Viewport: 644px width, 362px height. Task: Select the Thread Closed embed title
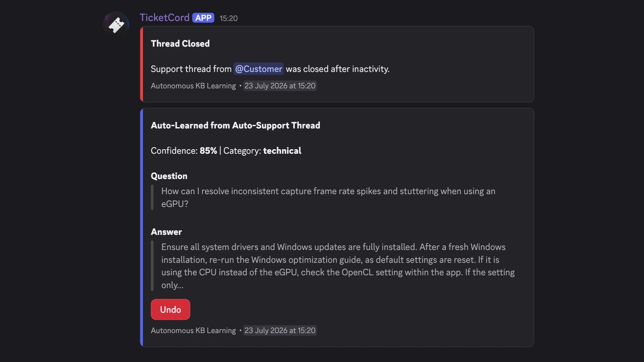[x=180, y=44]
